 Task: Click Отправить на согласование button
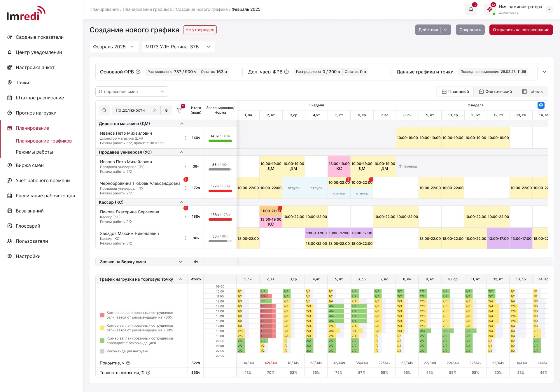[x=521, y=30]
